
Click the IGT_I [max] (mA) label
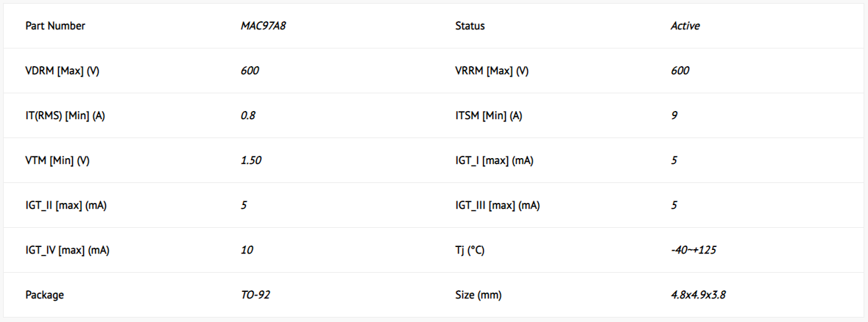pos(494,161)
